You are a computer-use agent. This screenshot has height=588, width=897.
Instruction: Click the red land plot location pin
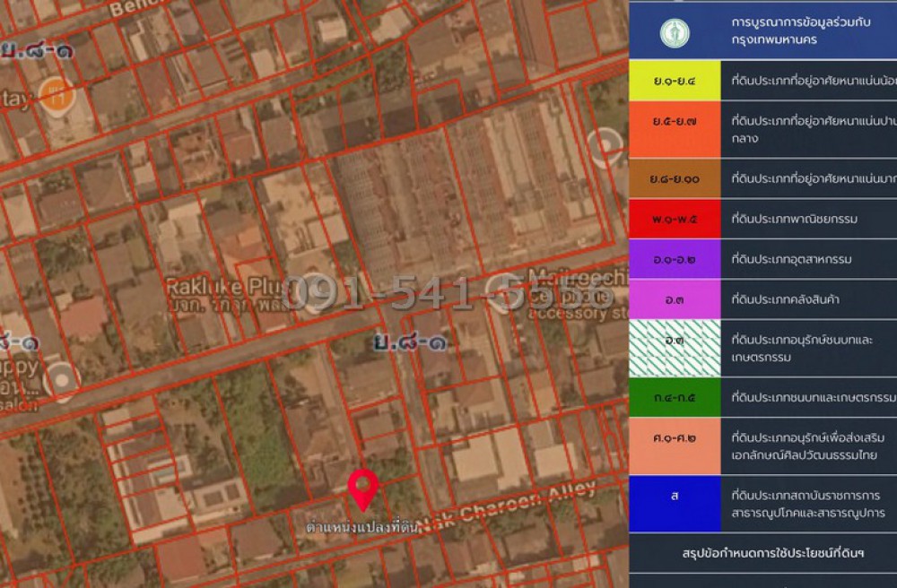tap(362, 489)
